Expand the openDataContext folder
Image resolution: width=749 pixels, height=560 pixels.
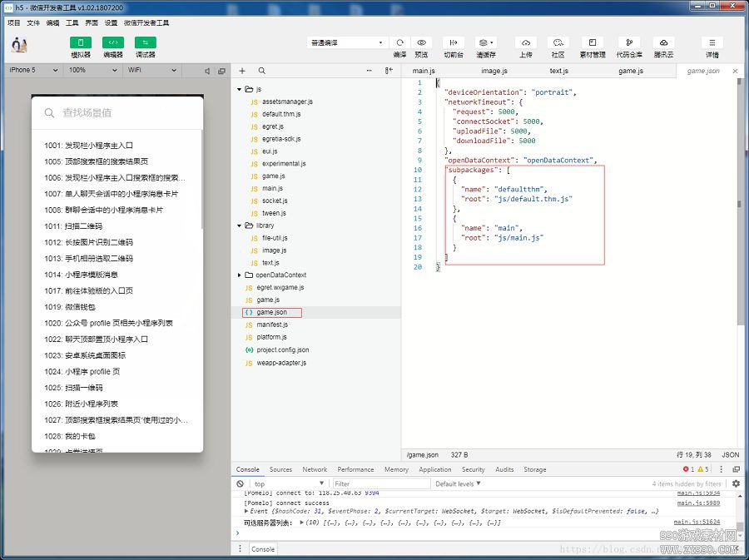pyautogui.click(x=240, y=275)
